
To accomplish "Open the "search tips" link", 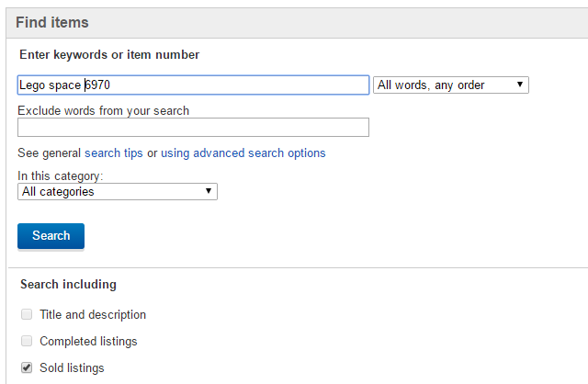I will [x=113, y=153].
